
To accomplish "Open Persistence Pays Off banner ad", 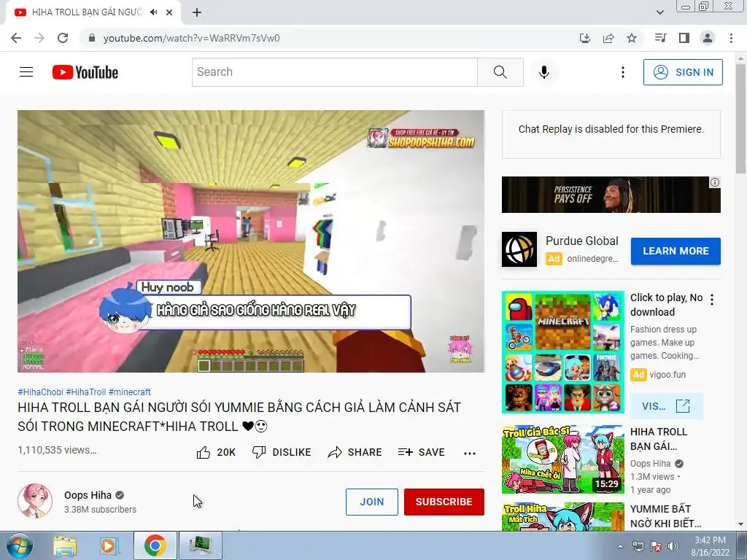I will click(x=611, y=195).
